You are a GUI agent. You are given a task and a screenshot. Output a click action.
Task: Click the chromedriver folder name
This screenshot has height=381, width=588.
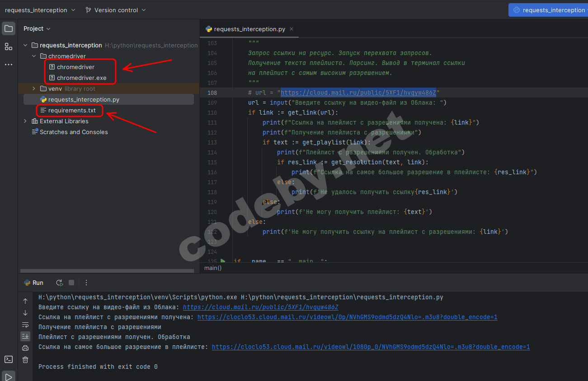coord(67,56)
